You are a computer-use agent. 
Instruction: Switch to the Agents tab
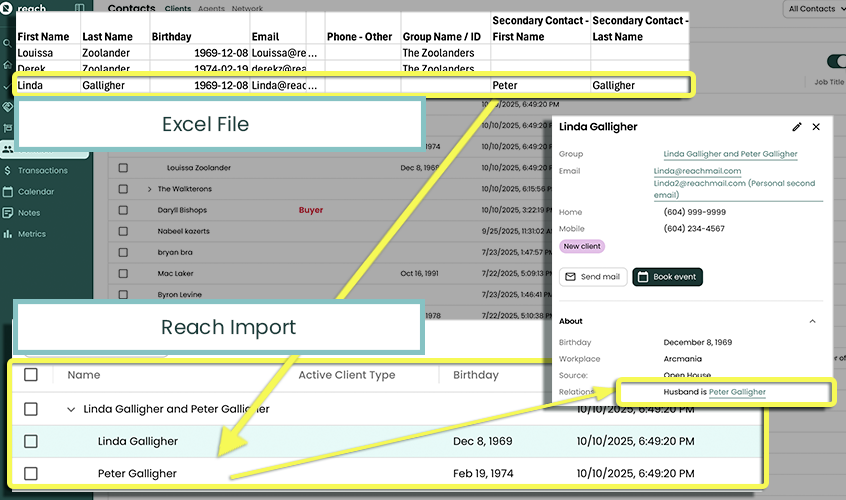(211, 8)
